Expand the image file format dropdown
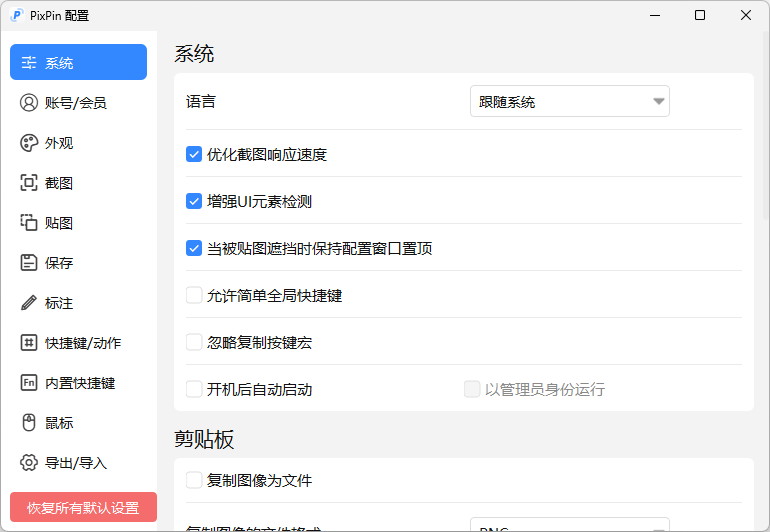This screenshot has height=532, width=770. point(569,525)
